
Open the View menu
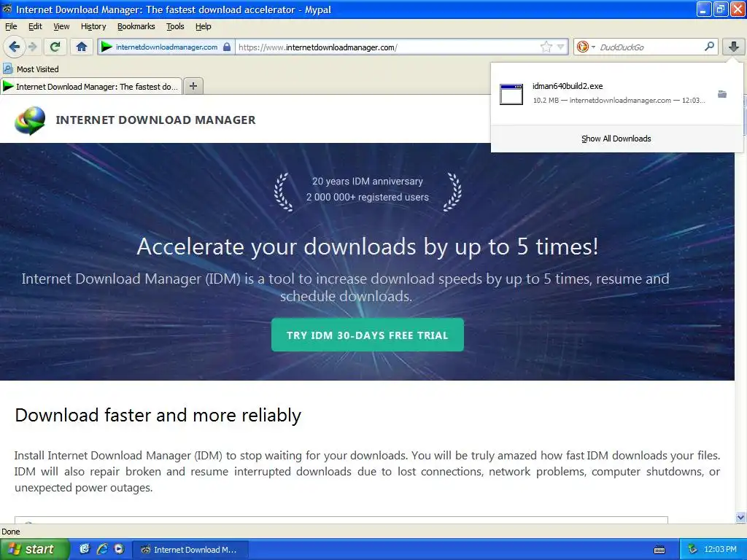(x=61, y=26)
